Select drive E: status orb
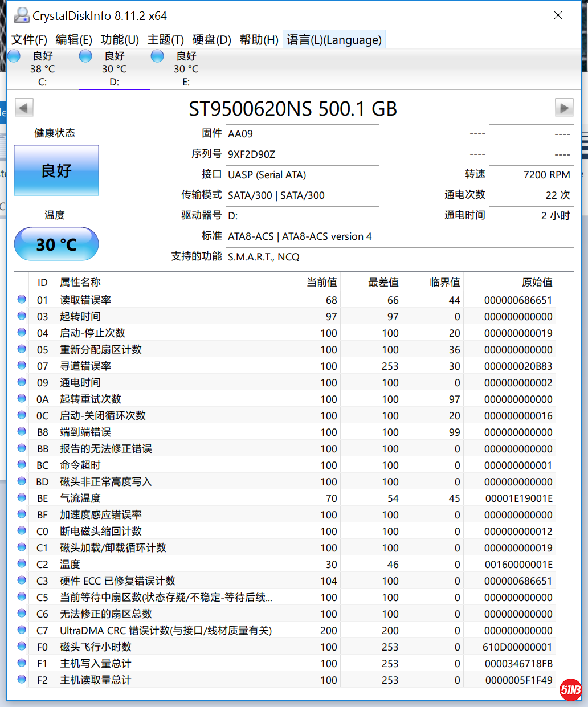588x707 pixels. pyautogui.click(x=157, y=56)
